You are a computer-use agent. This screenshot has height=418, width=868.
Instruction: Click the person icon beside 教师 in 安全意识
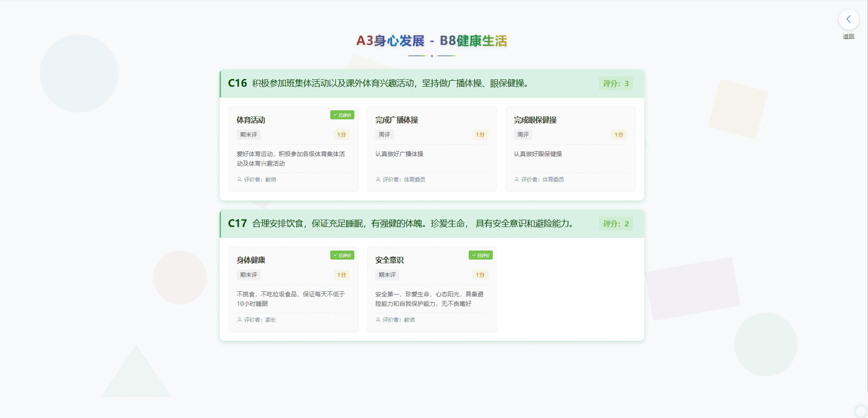[x=378, y=320]
